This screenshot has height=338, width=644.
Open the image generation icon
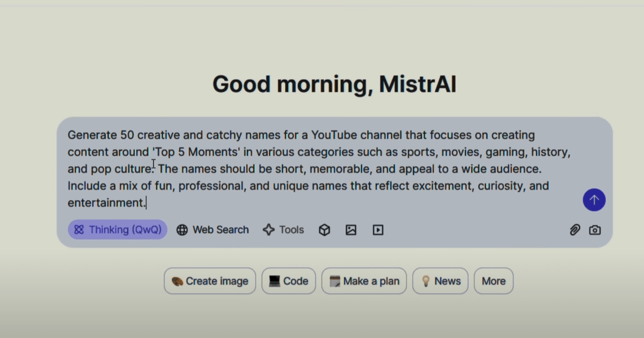pos(351,230)
